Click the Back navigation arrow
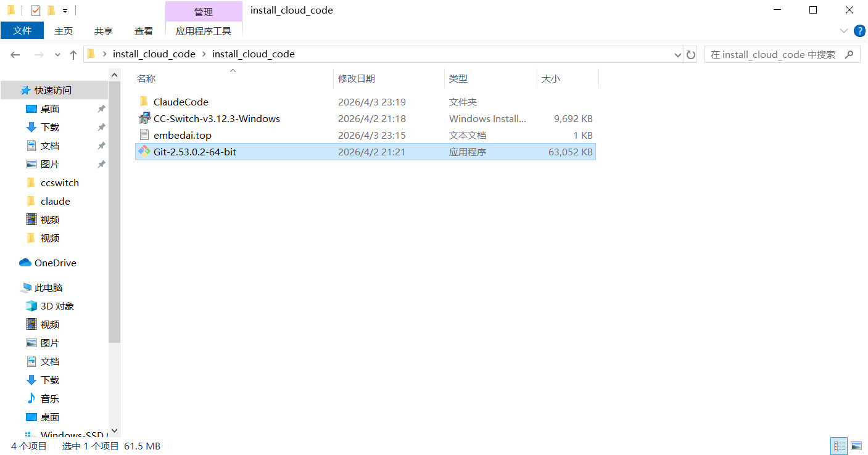Screen dimensions: 868x455 16,54
